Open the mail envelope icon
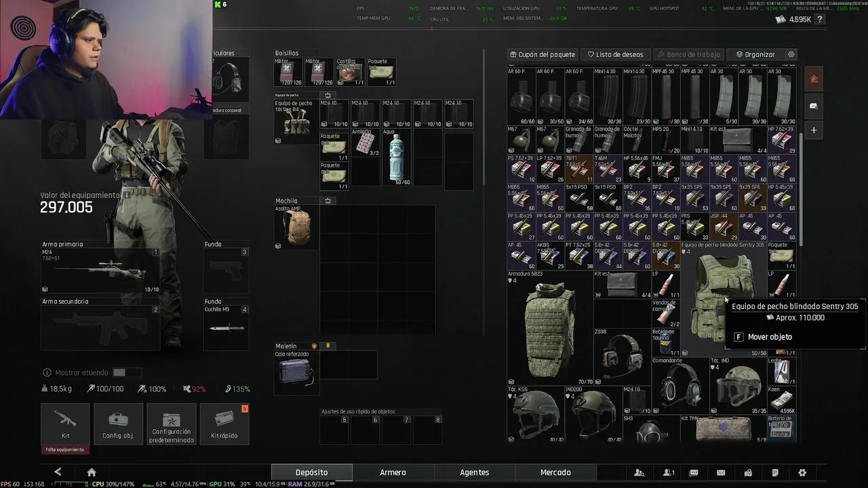 pos(721,472)
